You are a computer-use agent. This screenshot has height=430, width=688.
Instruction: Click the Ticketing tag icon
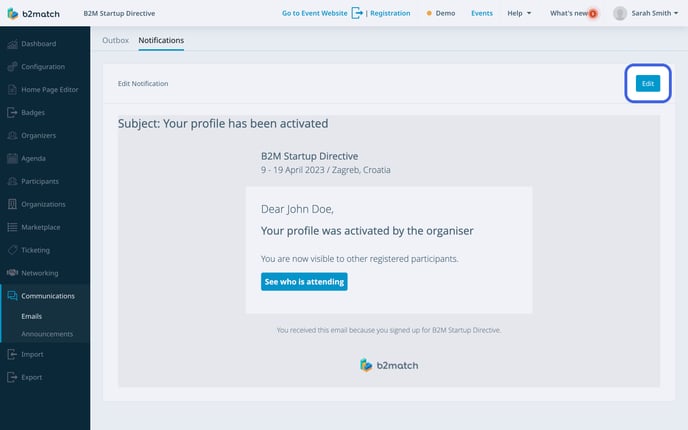(x=12, y=250)
